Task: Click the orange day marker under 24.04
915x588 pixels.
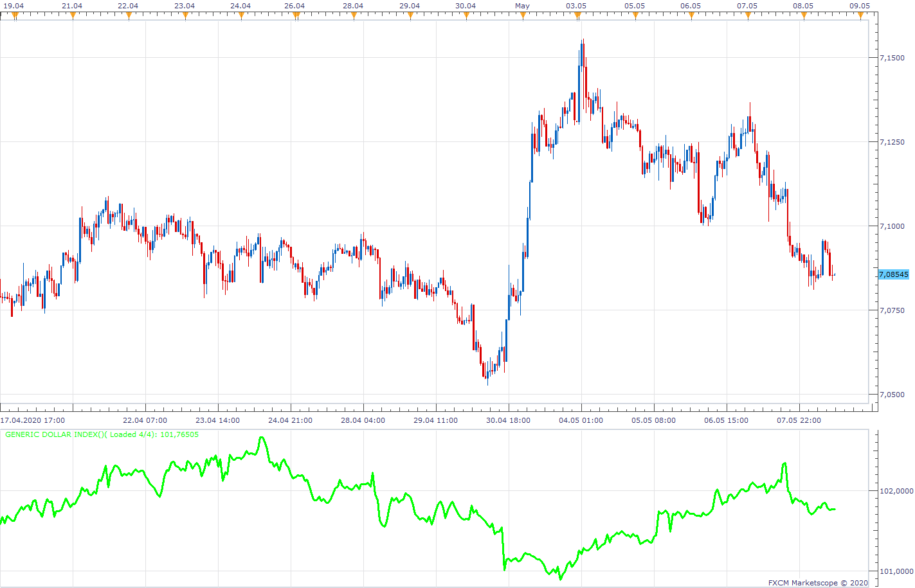Action: point(241,16)
